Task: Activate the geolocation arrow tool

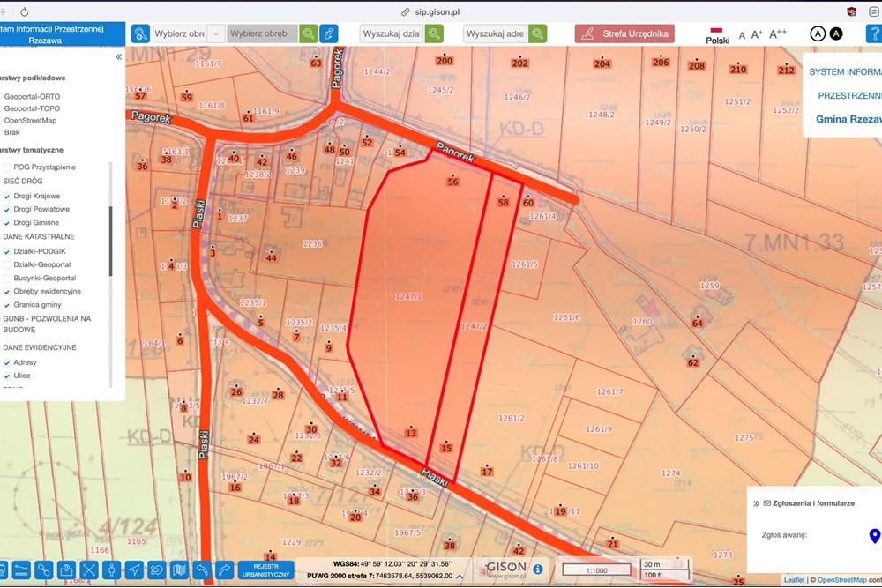Action: tap(134, 569)
